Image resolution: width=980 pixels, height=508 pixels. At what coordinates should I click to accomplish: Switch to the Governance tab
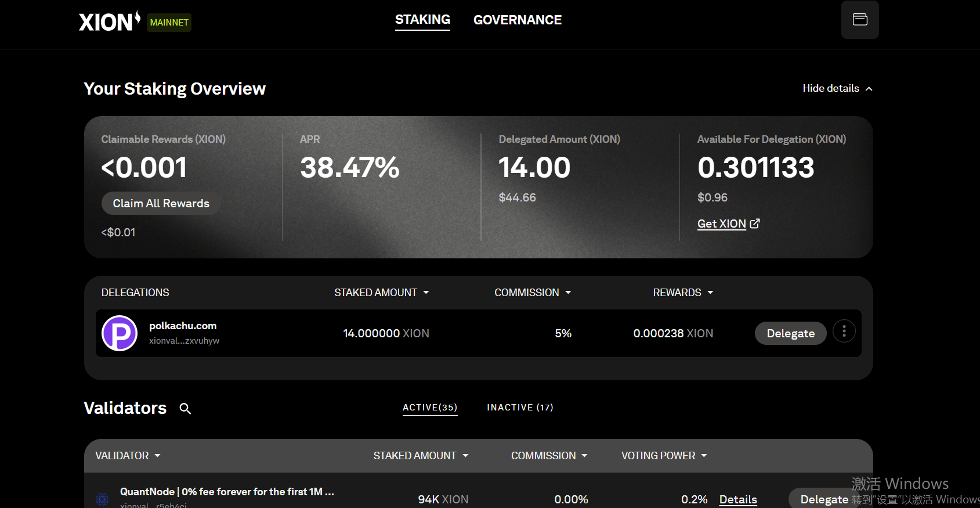click(518, 20)
